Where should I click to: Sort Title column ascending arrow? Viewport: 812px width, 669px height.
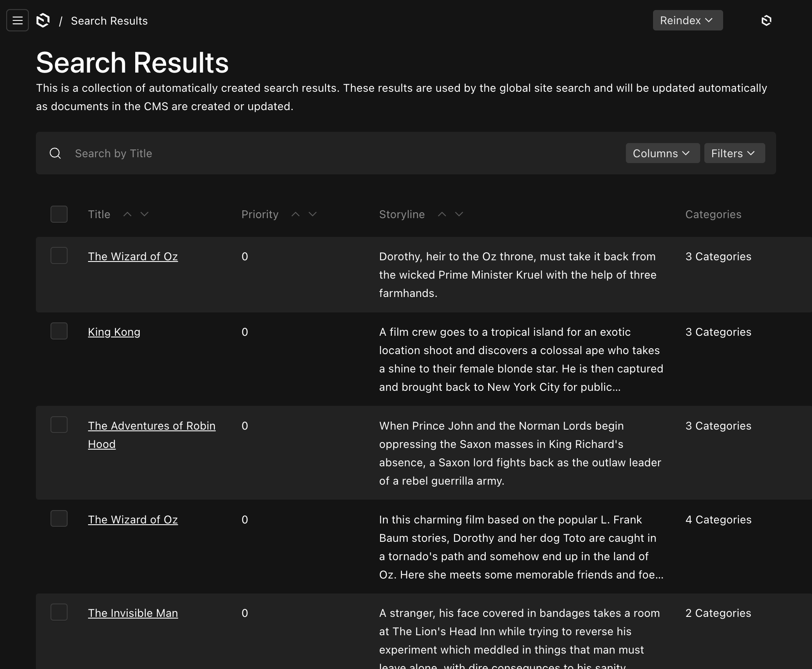pyautogui.click(x=127, y=214)
